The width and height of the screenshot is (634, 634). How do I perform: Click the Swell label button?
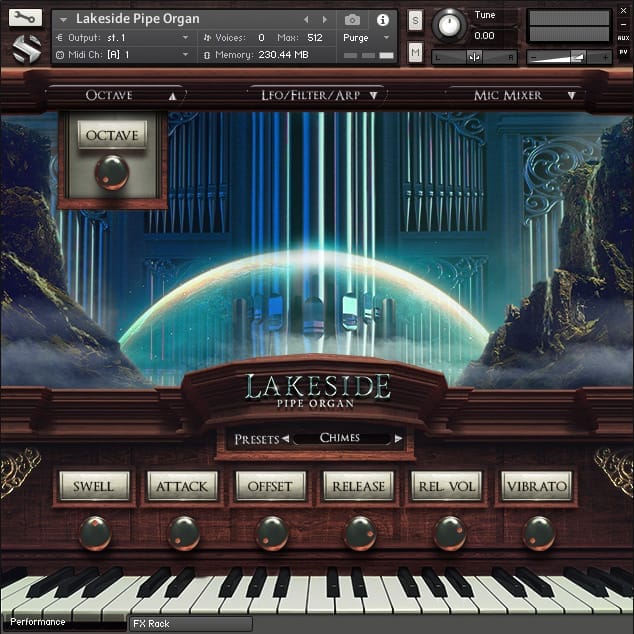coord(94,486)
